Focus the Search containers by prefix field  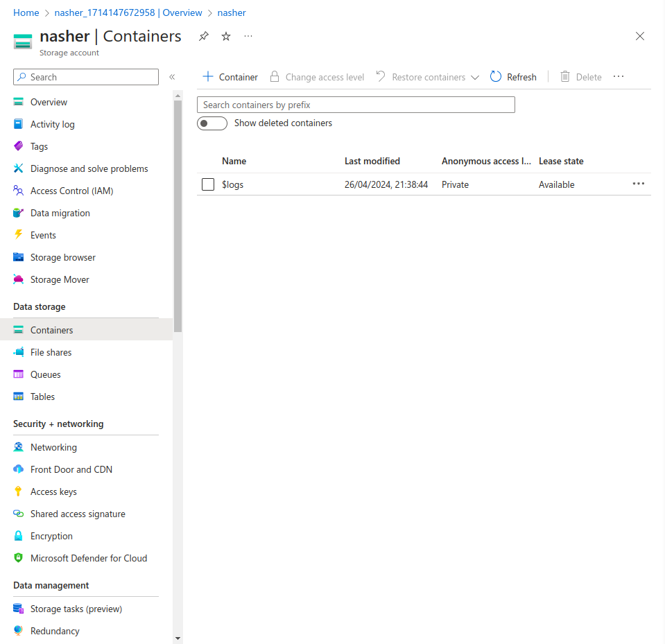click(x=356, y=105)
